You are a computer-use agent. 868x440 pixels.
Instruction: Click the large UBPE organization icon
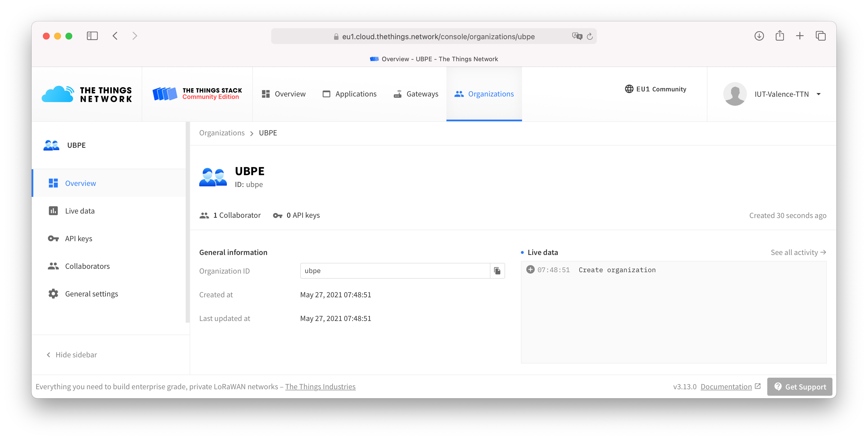pos(213,177)
